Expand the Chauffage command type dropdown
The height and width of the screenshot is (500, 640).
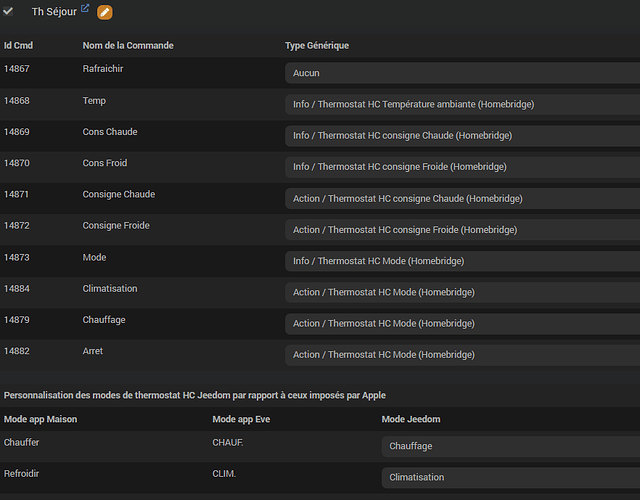point(462,323)
